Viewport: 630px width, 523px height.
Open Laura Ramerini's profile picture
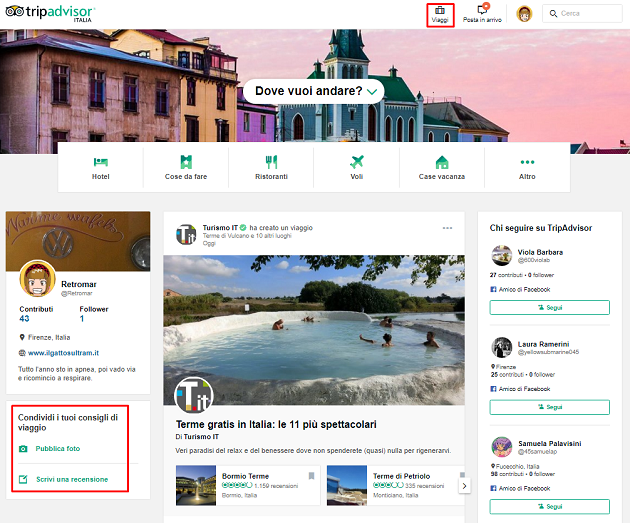502,347
